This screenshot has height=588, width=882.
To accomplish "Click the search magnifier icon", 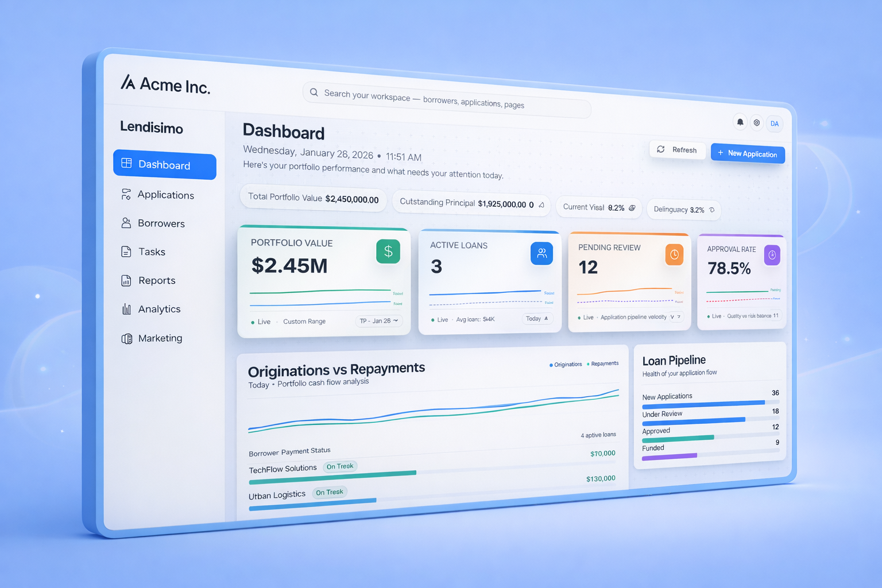I will click(x=314, y=92).
